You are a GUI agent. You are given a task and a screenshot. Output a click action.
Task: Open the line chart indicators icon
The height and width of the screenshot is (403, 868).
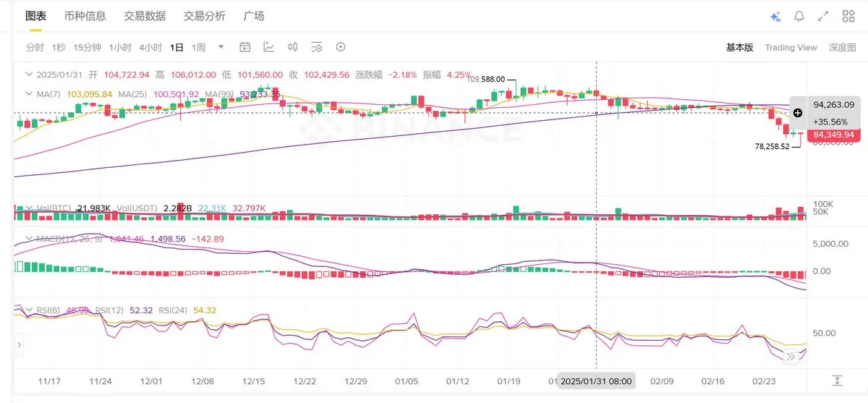click(x=269, y=47)
